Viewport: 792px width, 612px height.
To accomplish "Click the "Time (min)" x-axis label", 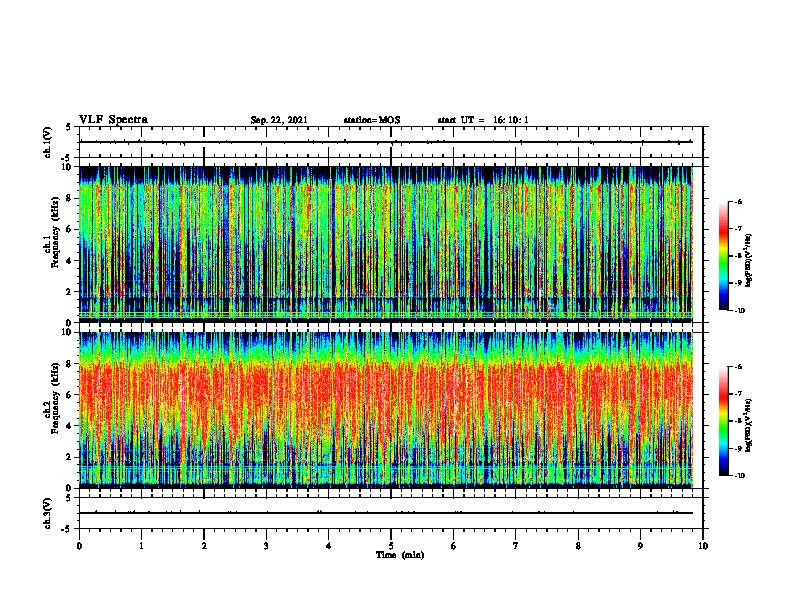I will [400, 555].
